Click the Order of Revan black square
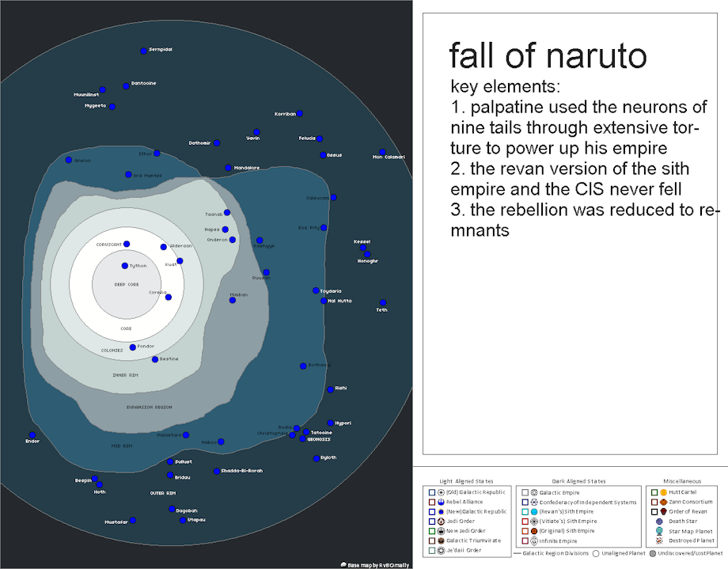 [653, 512]
